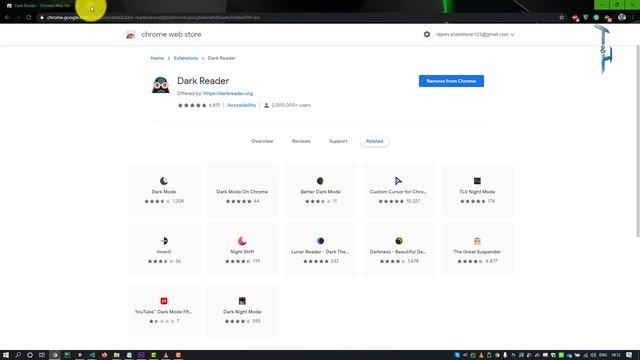
Task: Click the Dark Reader logo icon
Action: tap(161, 85)
